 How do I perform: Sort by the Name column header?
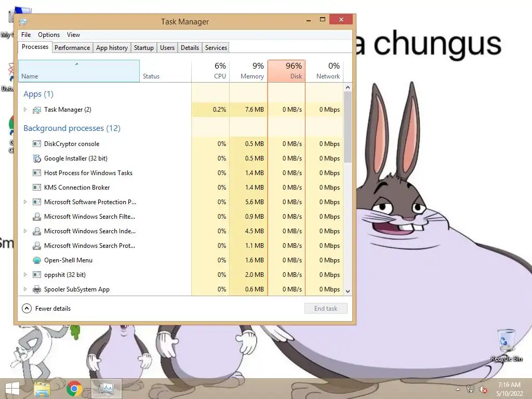[x=79, y=71]
